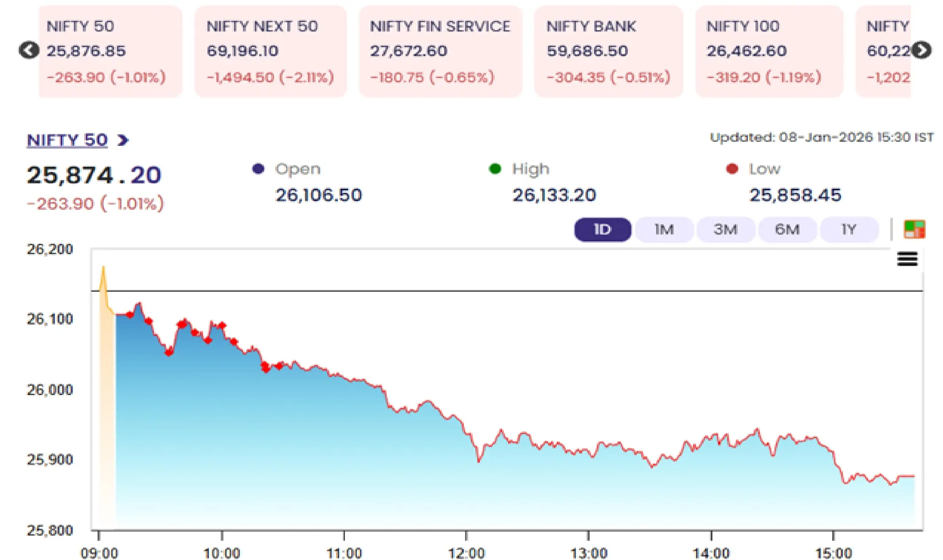Show the 1Y chart period
The width and height of the screenshot is (943, 560).
point(849,230)
